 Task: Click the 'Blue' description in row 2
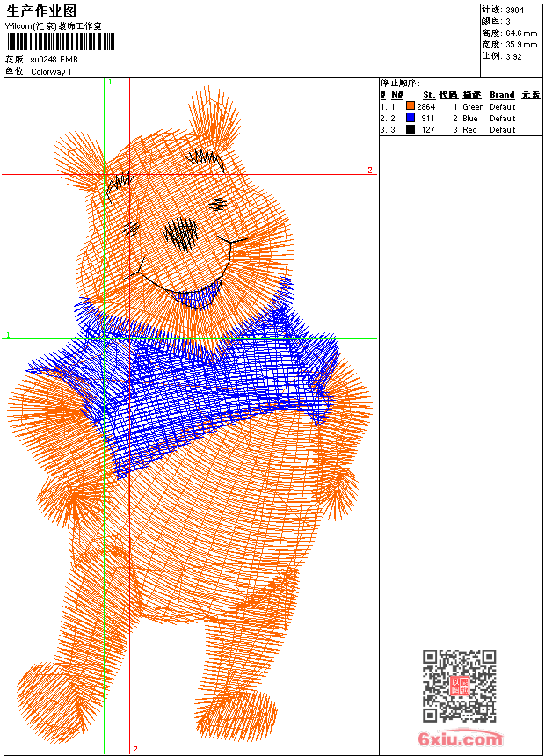(x=469, y=119)
